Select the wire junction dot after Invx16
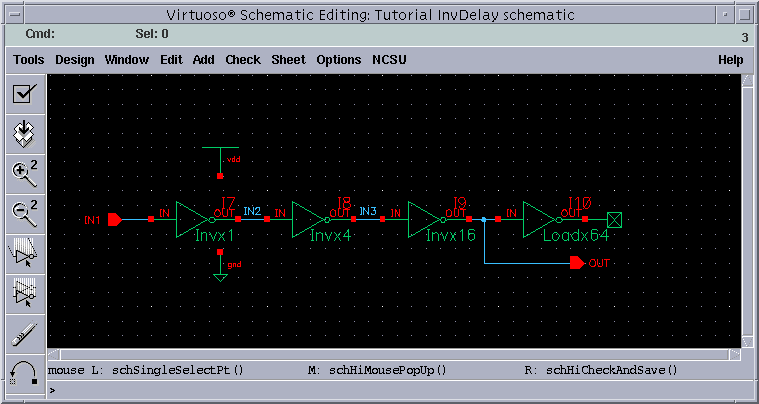Screen dimensions: 759x404 click(484, 220)
